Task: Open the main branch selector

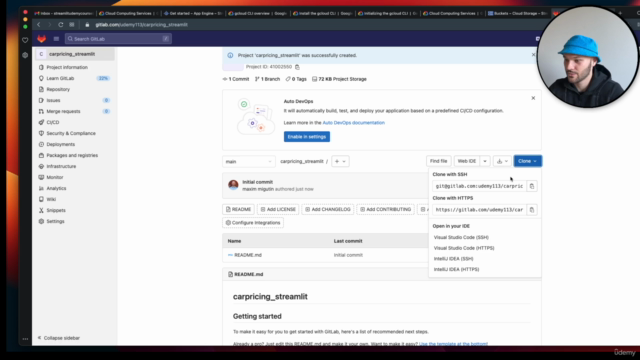Action: 248,162
